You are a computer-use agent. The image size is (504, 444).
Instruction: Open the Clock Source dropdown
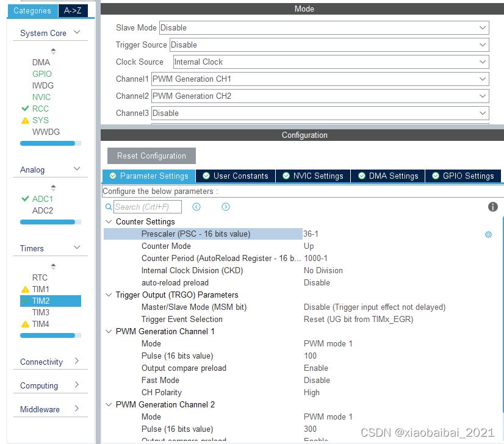point(330,62)
